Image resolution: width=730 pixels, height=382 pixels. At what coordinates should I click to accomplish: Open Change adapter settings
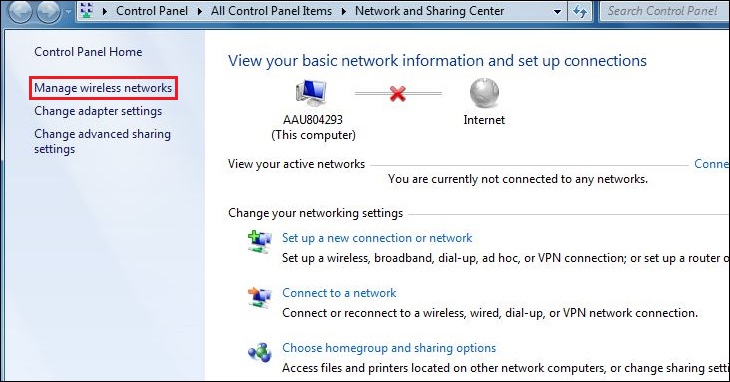(x=98, y=111)
